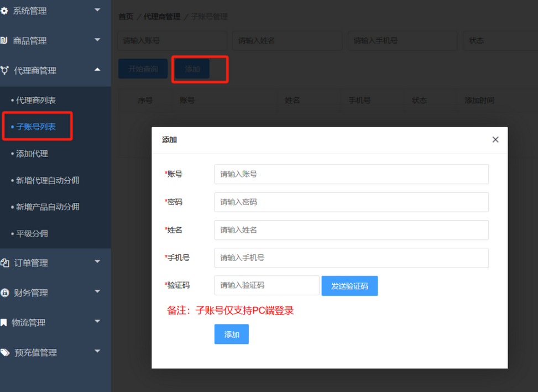
Task: Open 代理商列表 from the sidebar
Action: [39, 101]
